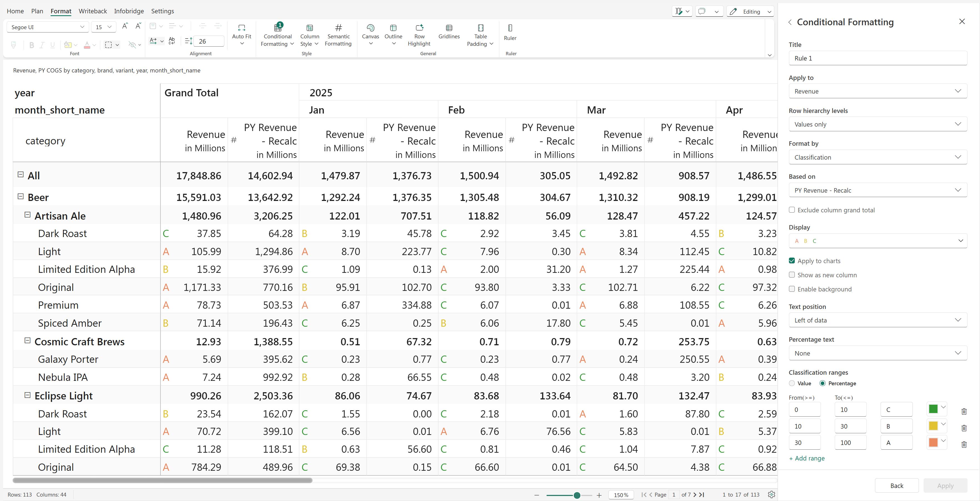Click the Back button

[x=896, y=485]
